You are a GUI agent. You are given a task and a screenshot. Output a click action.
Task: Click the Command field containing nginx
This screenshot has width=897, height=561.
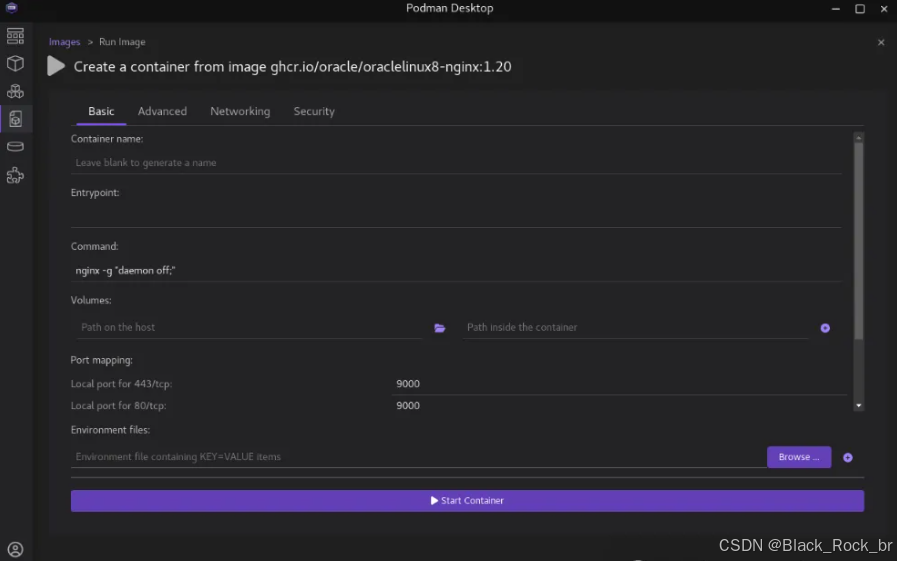(456, 270)
